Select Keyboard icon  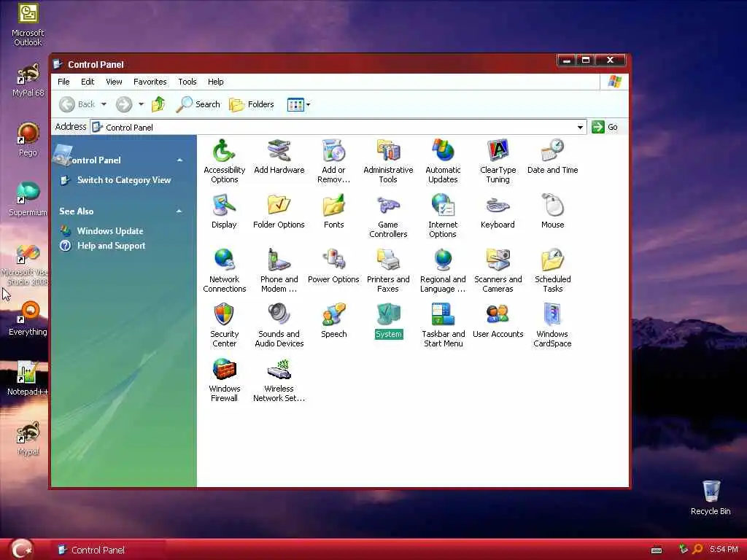[498, 211]
